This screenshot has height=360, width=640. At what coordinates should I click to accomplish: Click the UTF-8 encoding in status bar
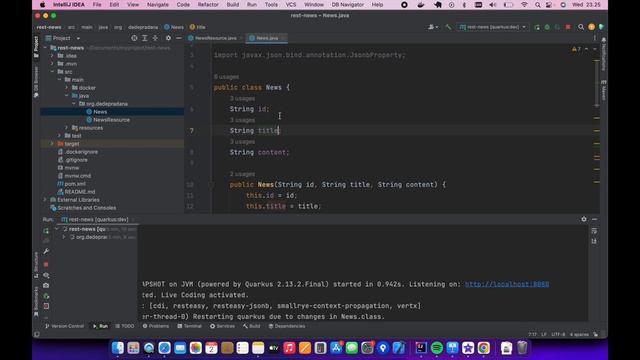(x=558, y=334)
